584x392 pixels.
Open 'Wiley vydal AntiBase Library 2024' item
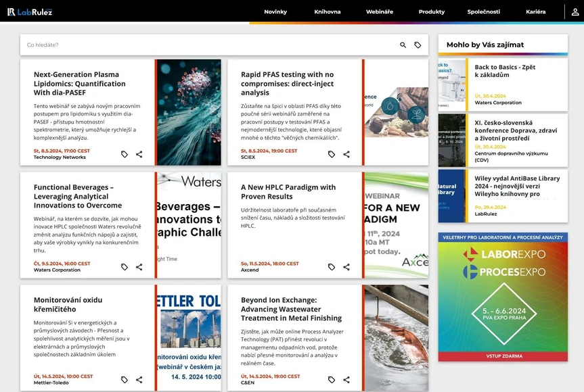(x=517, y=186)
